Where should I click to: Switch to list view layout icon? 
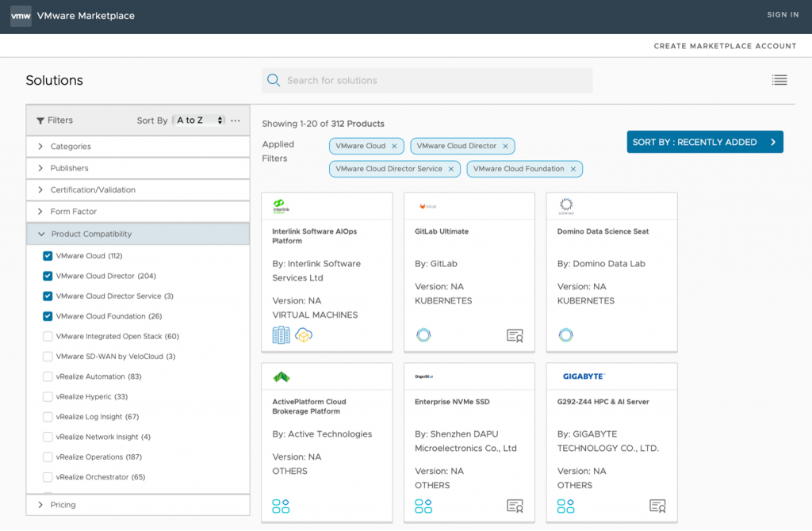[779, 80]
